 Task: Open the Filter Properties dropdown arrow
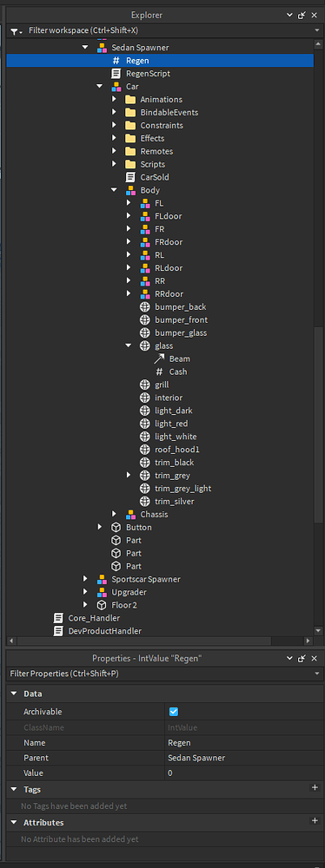(x=316, y=674)
